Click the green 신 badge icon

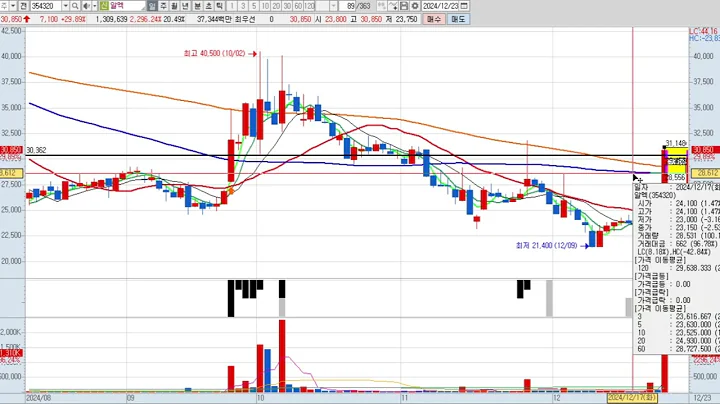pos(104,6)
